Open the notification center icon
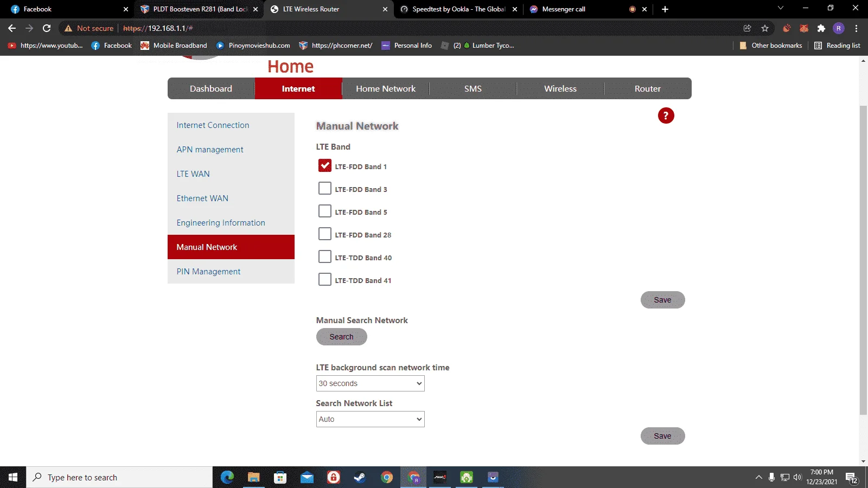This screenshot has height=488, width=868. coord(851,478)
